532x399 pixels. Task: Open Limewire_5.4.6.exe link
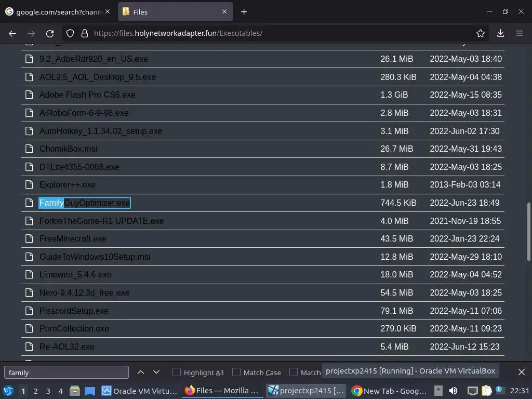tap(75, 274)
